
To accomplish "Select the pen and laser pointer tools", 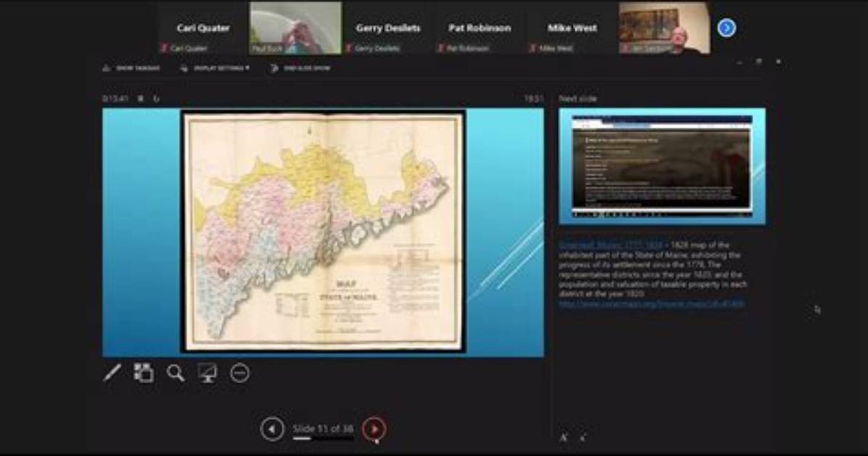I will click(112, 373).
